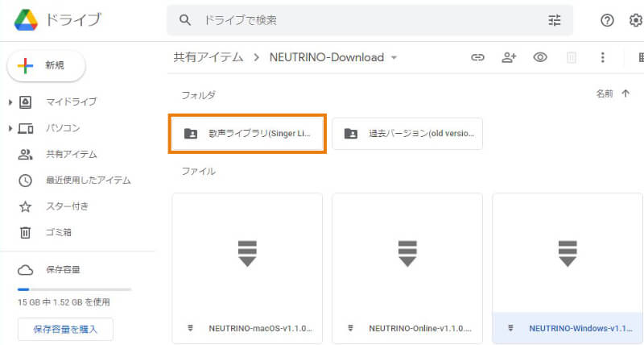Open the settings gear icon
The height and width of the screenshot is (345, 644).
636,19
